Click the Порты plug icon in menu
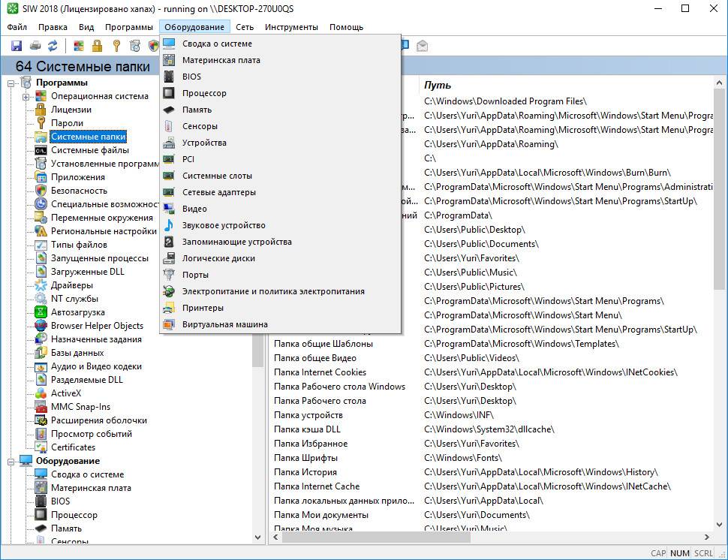728x560 pixels. [169, 275]
